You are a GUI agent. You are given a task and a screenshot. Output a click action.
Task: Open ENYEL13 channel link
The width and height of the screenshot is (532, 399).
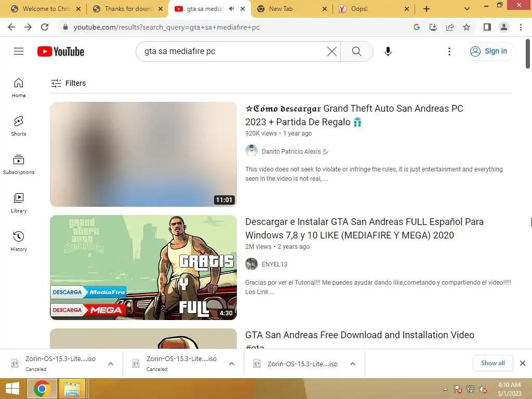pos(274,264)
